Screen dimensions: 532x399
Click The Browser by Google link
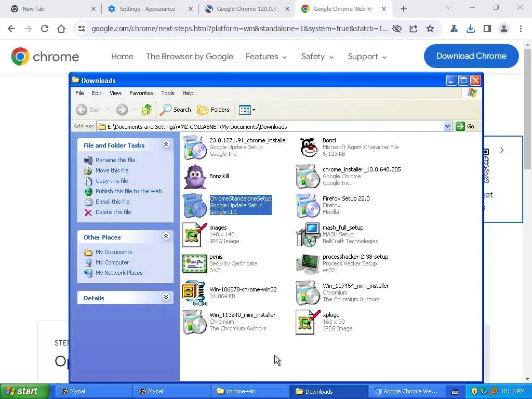pyautogui.click(x=189, y=57)
